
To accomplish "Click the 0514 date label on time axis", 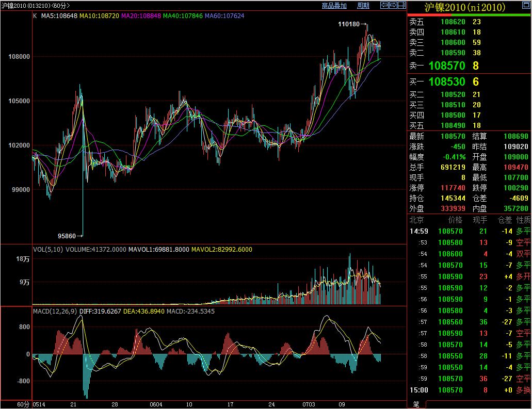I will pyautogui.click(x=39, y=404).
